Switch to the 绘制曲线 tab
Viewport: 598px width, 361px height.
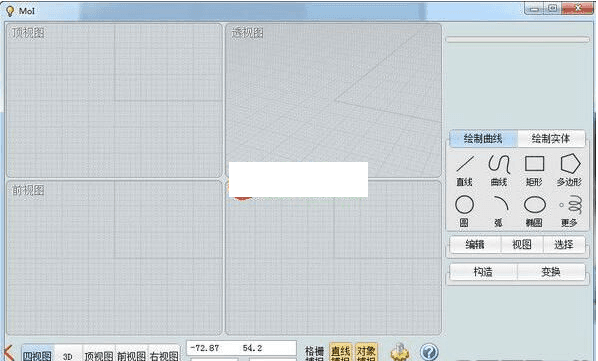483,139
